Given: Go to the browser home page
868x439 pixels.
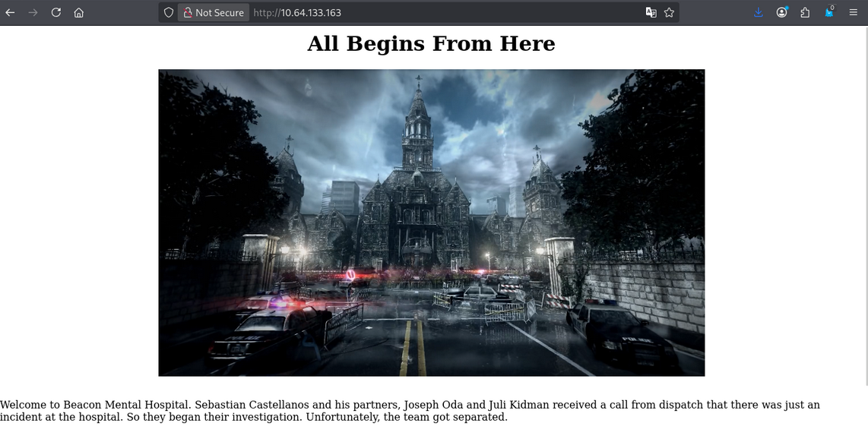Looking at the screenshot, I should pyautogui.click(x=79, y=13).
